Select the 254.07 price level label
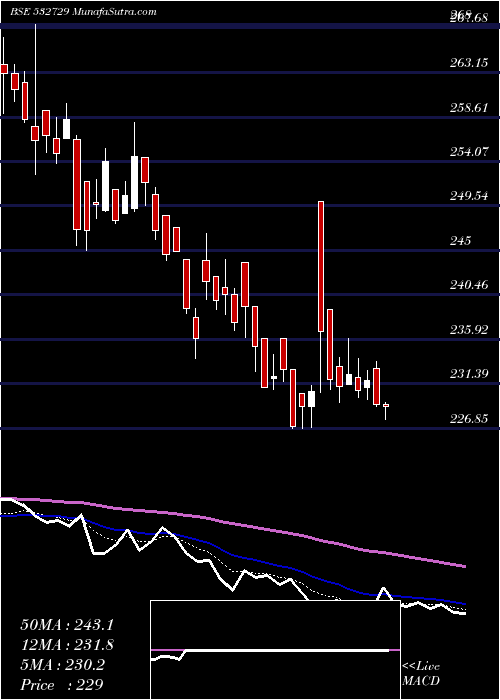 click(469, 152)
